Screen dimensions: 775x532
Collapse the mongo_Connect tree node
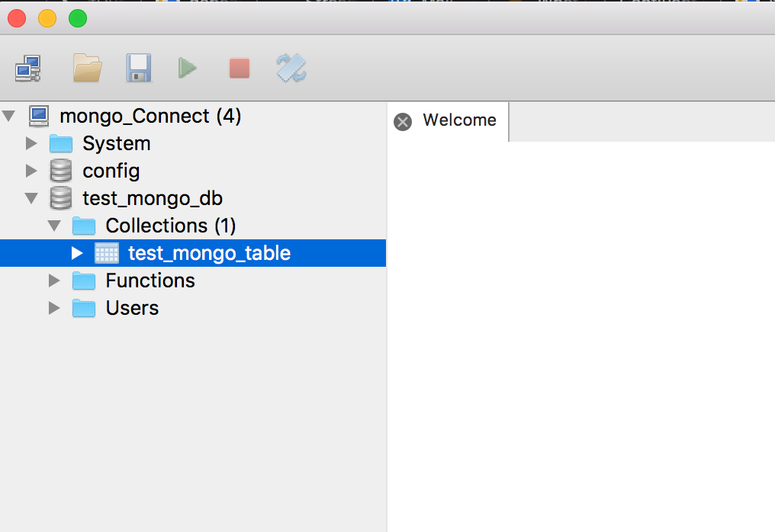click(8, 116)
